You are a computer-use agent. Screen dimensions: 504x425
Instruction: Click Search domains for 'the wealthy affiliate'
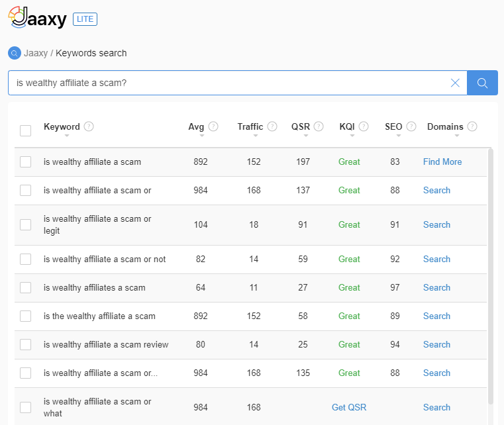point(436,316)
